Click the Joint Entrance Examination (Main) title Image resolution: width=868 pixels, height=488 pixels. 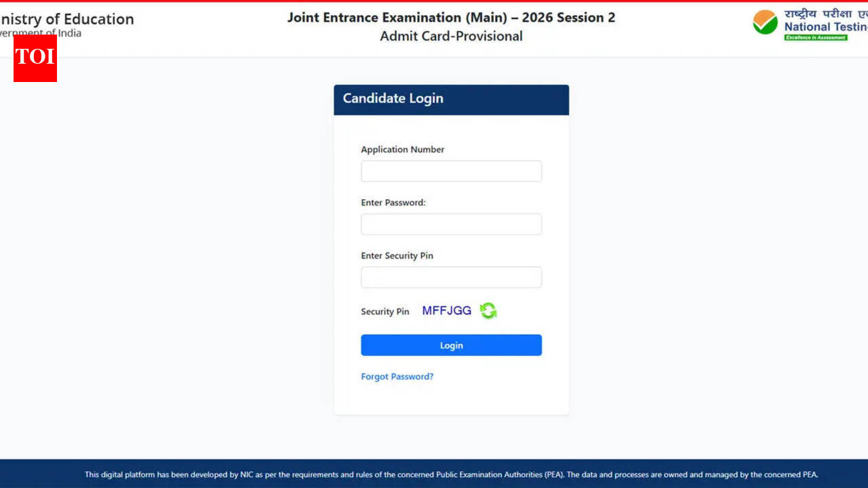coord(451,18)
